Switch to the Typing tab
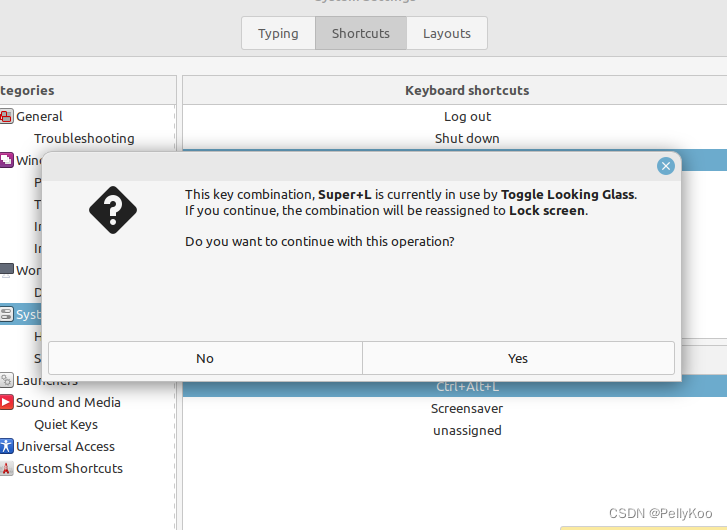This screenshot has height=530, width=727. [x=278, y=33]
